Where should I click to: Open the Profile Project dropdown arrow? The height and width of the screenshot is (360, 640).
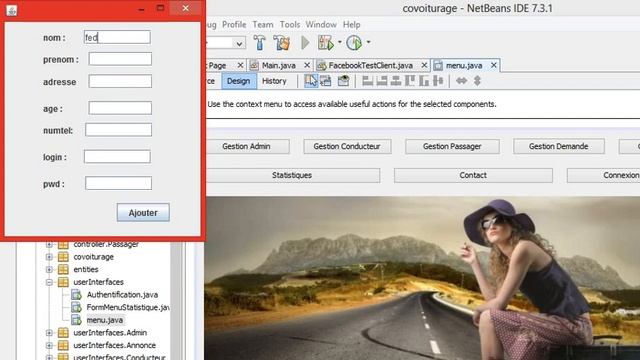click(368, 42)
